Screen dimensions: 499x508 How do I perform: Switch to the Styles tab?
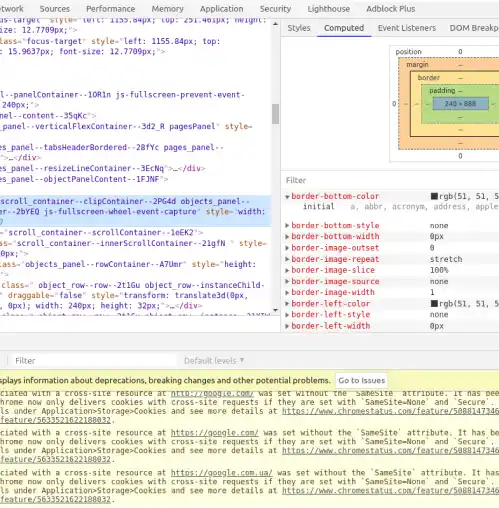coord(299,28)
